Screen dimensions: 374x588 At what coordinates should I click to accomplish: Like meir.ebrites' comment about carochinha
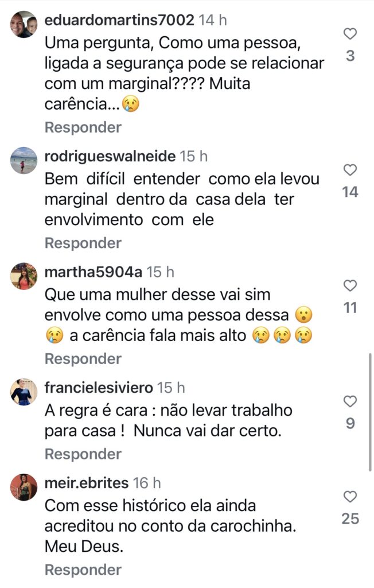tap(350, 497)
